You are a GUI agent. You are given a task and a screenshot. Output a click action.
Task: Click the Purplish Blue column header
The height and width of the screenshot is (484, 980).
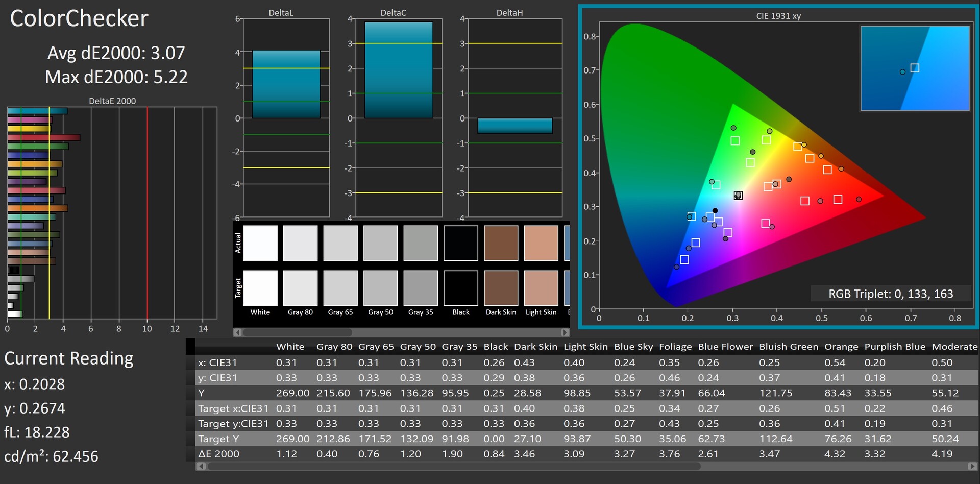pyautogui.click(x=895, y=347)
